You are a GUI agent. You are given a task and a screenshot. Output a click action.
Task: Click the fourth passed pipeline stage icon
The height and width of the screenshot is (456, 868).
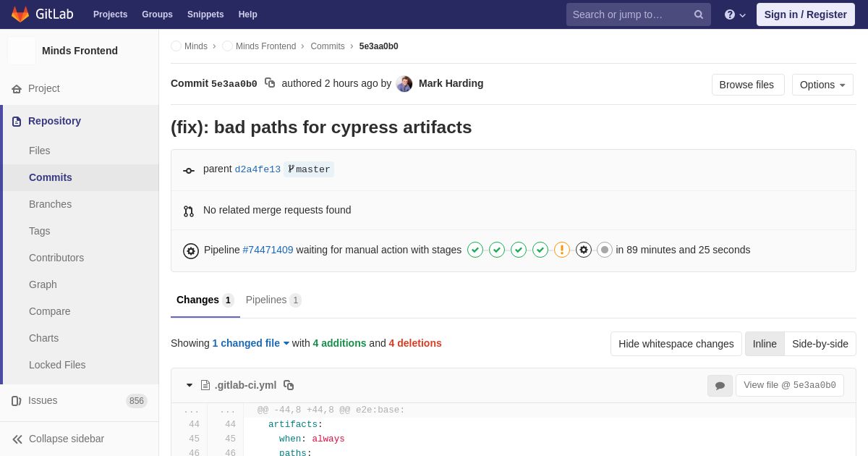coord(540,250)
